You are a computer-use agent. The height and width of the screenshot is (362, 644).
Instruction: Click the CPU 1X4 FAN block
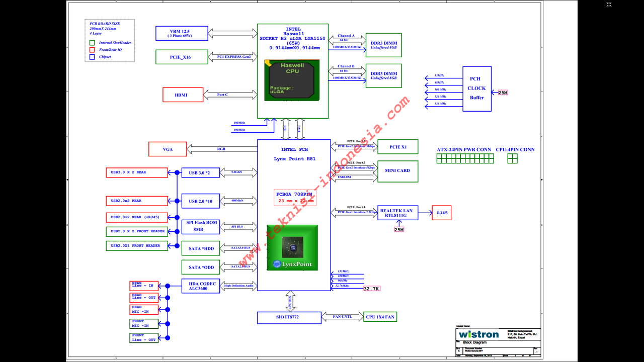(380, 317)
